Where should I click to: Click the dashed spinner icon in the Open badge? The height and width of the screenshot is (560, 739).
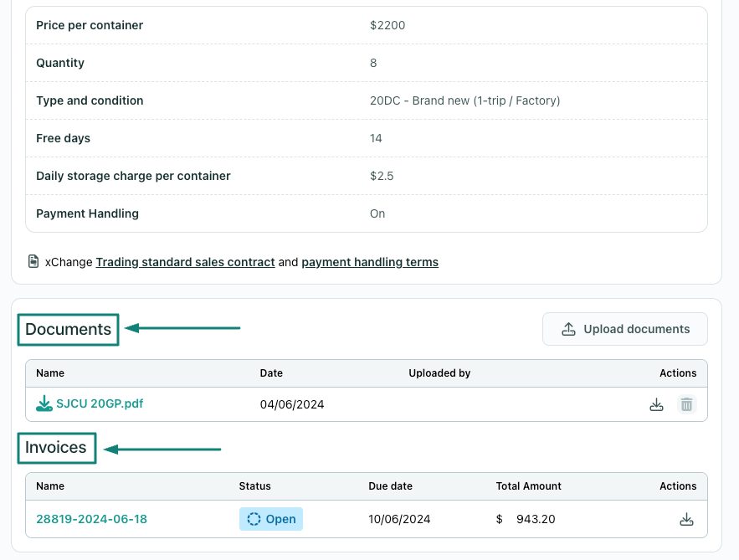click(253, 519)
